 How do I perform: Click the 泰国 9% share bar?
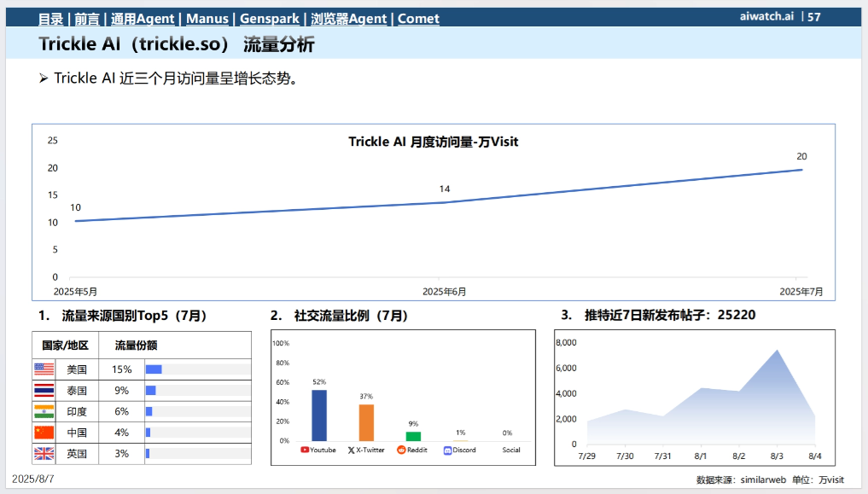pyautogui.click(x=150, y=390)
